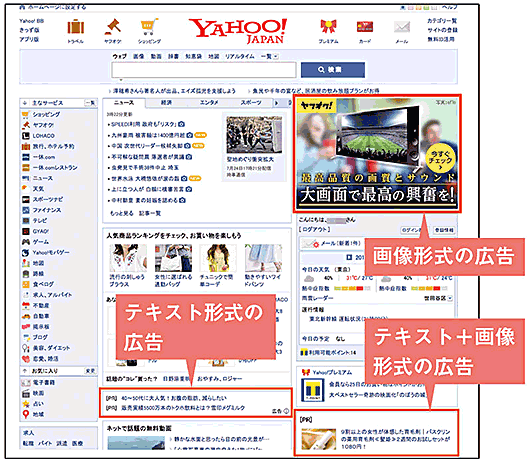
Task: Open 映画 in the favorites list
Action: (38, 393)
